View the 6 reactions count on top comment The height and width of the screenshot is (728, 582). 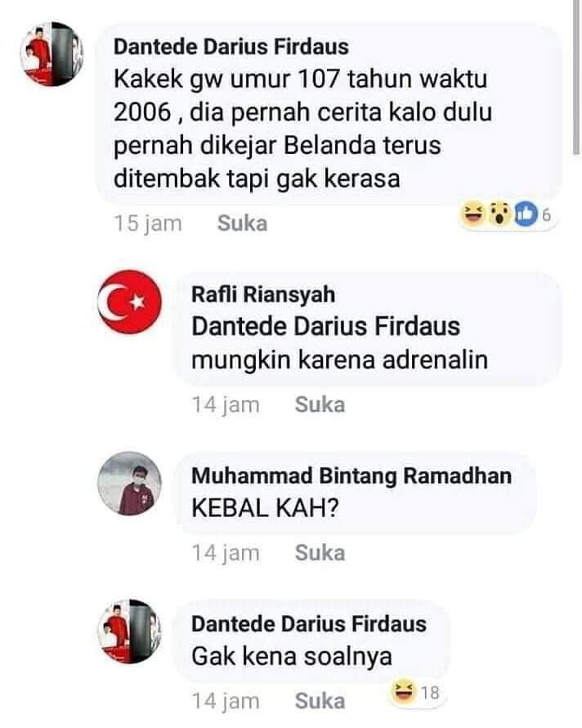(x=546, y=215)
